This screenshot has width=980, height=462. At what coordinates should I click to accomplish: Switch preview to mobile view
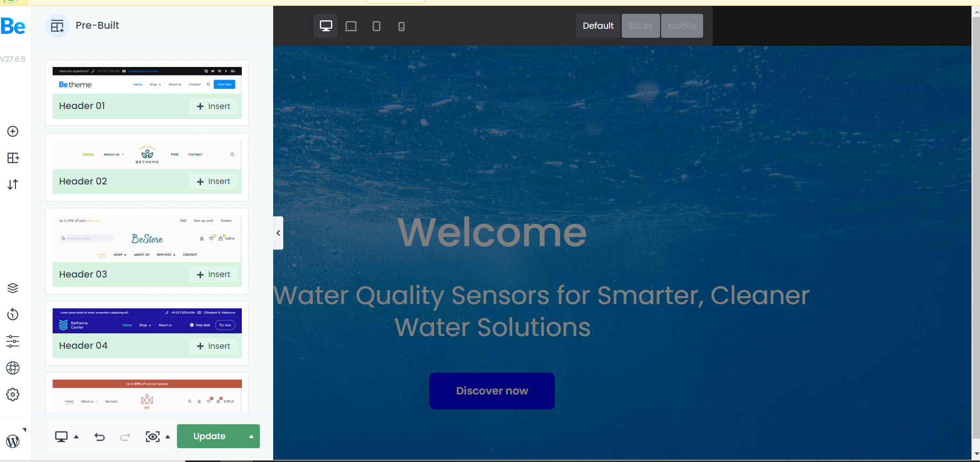pos(401,26)
